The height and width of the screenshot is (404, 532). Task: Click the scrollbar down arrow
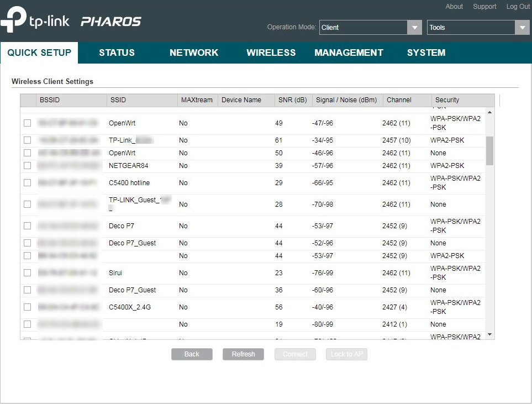click(x=489, y=334)
